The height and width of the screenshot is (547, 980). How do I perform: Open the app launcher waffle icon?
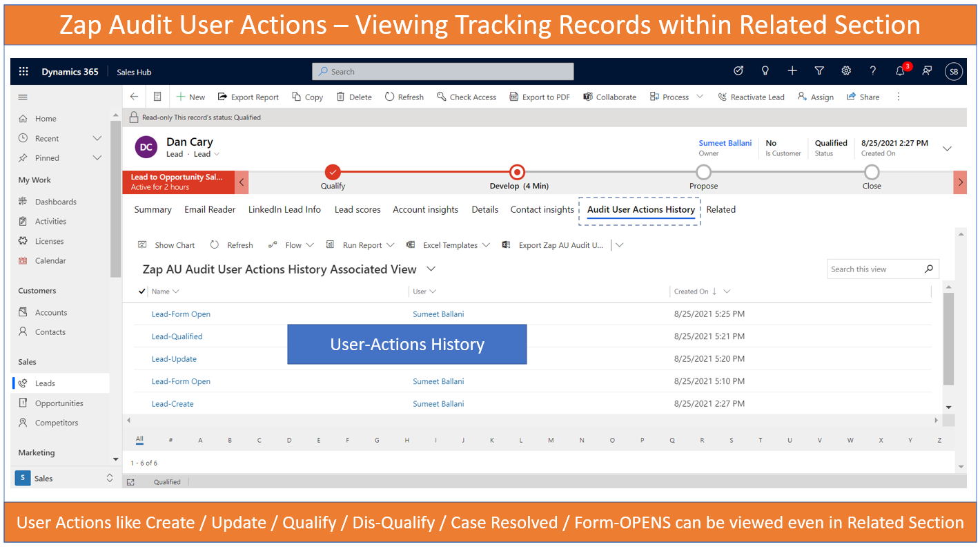23,72
